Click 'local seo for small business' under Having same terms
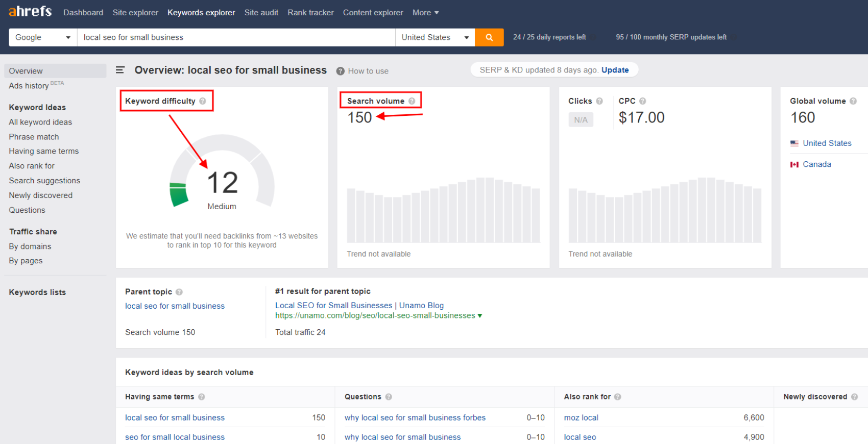868x444 pixels. coord(175,418)
